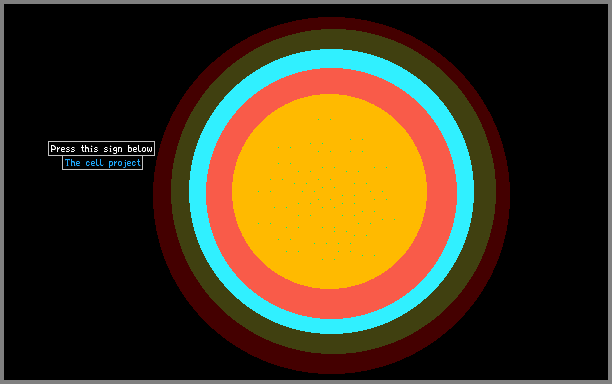Click the gray window border frame
This screenshot has height=384, width=612.
click(306, 2)
